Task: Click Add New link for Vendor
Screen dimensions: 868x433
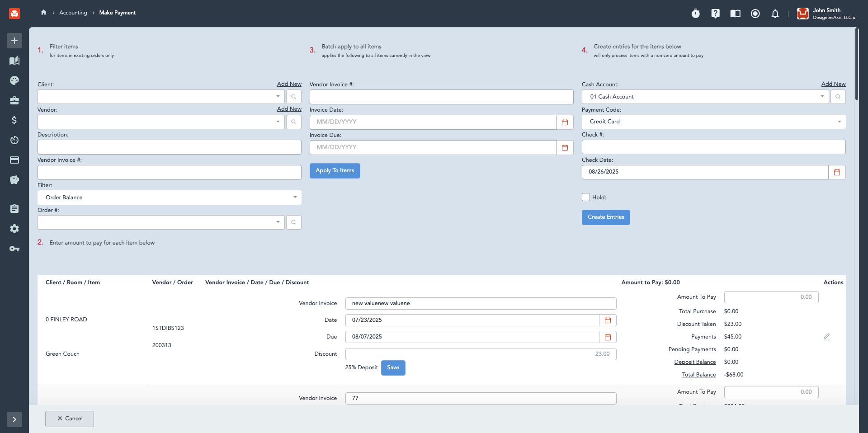Action: pyautogui.click(x=289, y=109)
